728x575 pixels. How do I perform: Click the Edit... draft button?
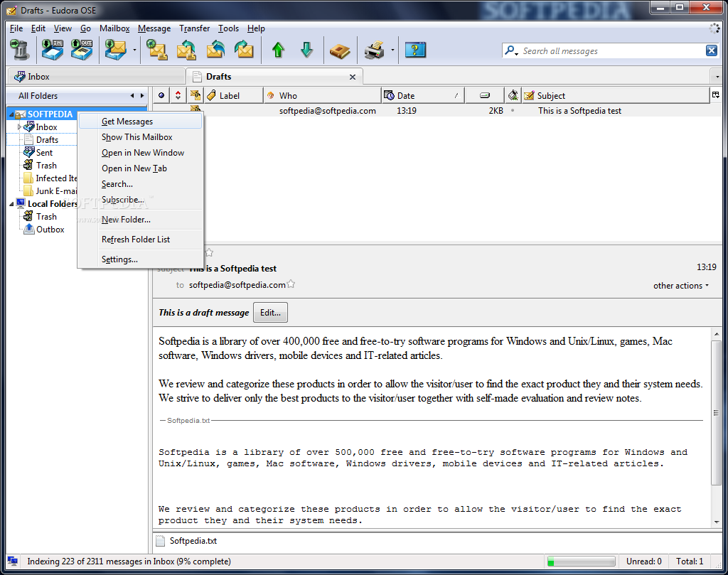click(x=270, y=313)
